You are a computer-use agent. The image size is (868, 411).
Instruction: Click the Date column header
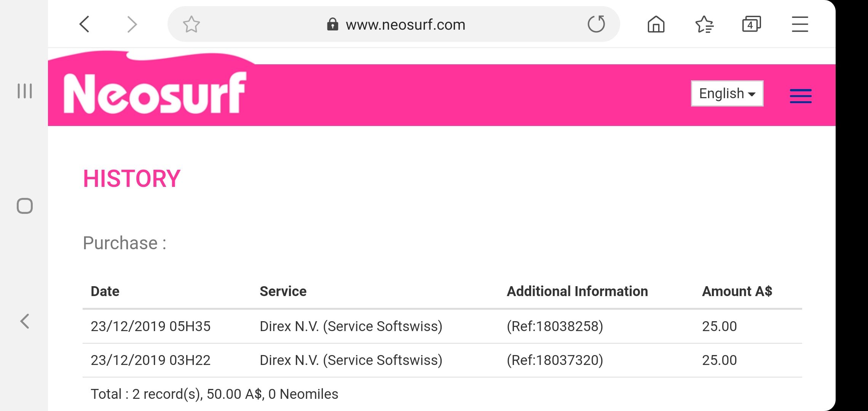105,292
